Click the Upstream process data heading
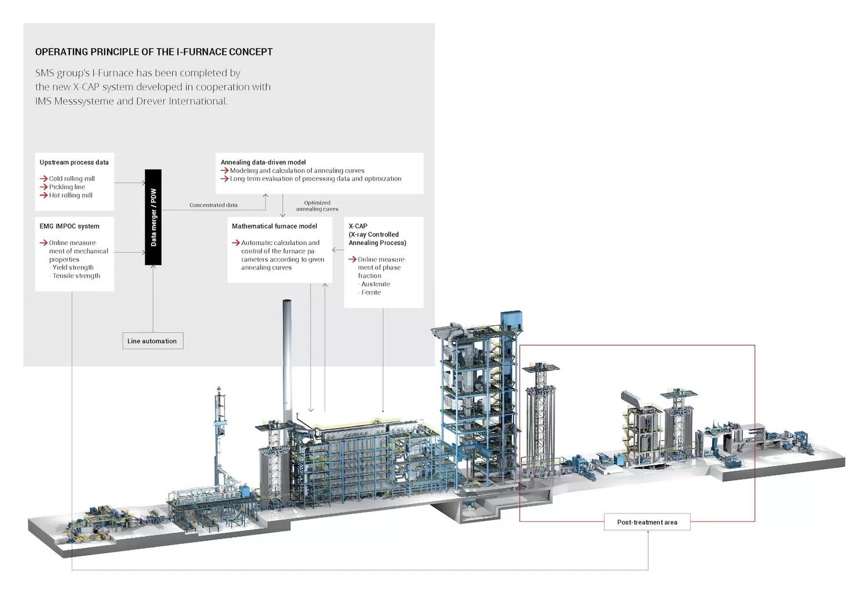This screenshot has height=592, width=868. (x=74, y=163)
